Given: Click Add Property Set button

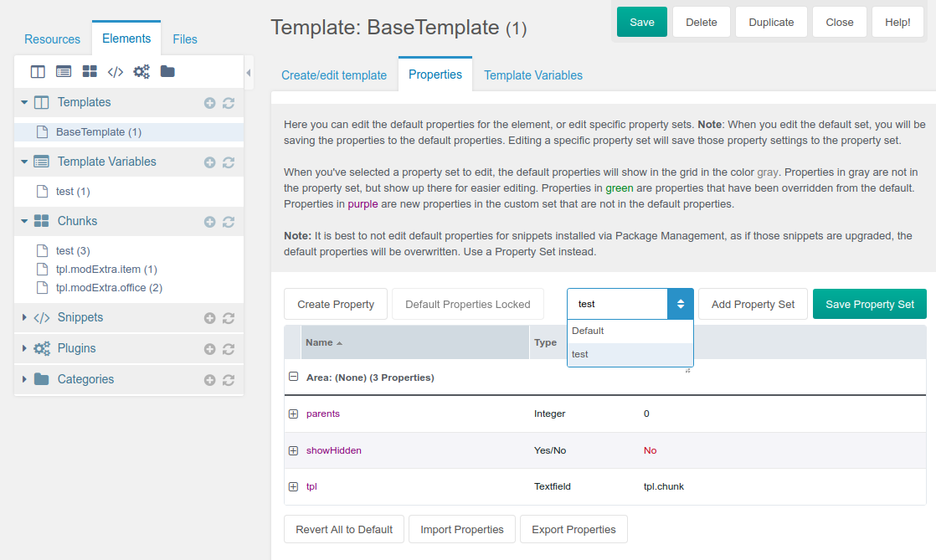Looking at the screenshot, I should tap(753, 305).
